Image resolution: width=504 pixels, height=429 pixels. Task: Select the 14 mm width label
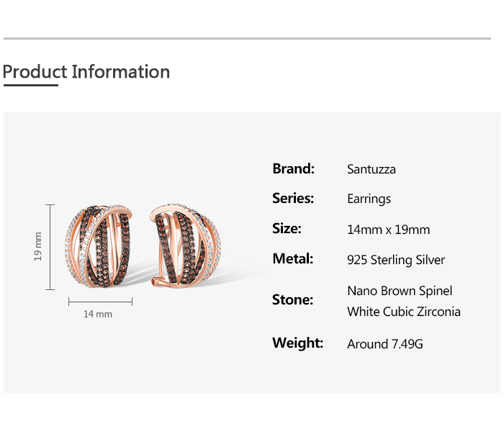point(98,314)
